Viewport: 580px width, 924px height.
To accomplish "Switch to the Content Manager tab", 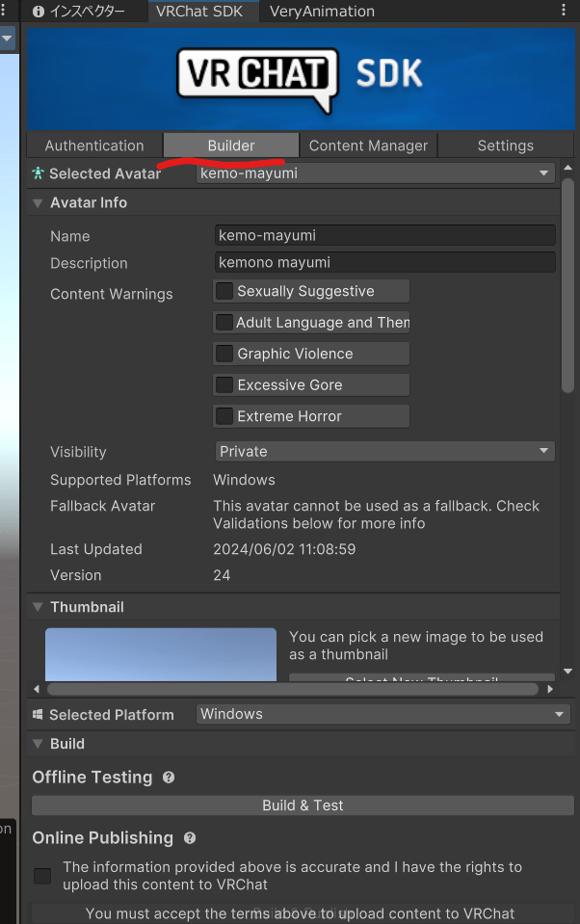I will point(368,145).
